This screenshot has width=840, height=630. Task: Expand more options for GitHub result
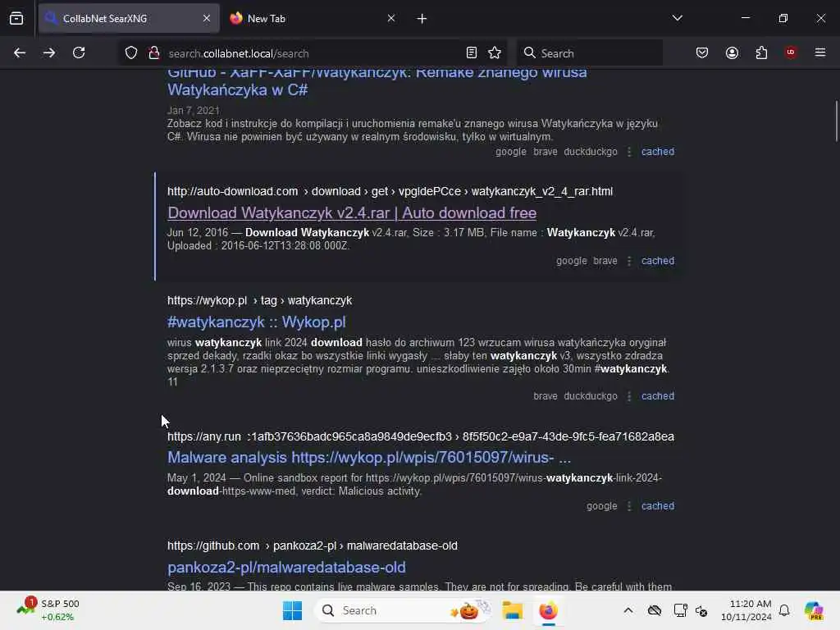(x=629, y=152)
